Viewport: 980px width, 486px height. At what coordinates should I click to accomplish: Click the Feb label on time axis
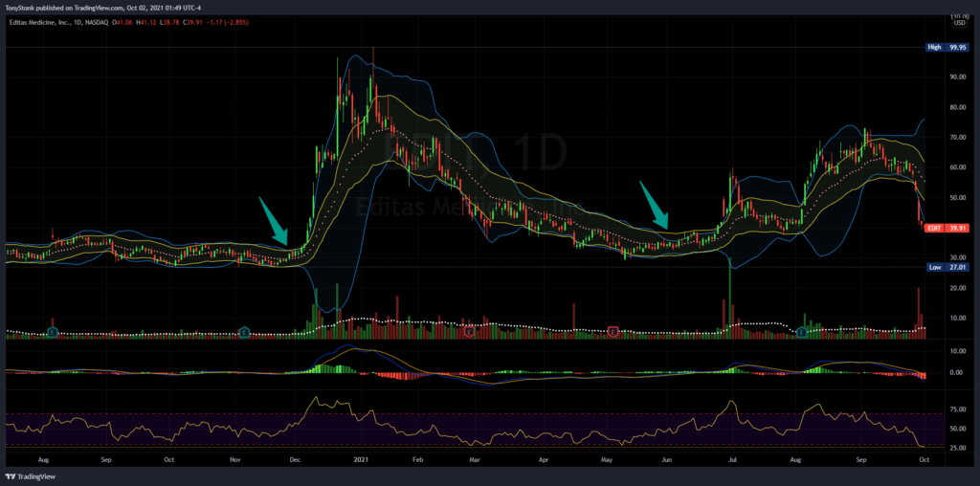tap(417, 460)
